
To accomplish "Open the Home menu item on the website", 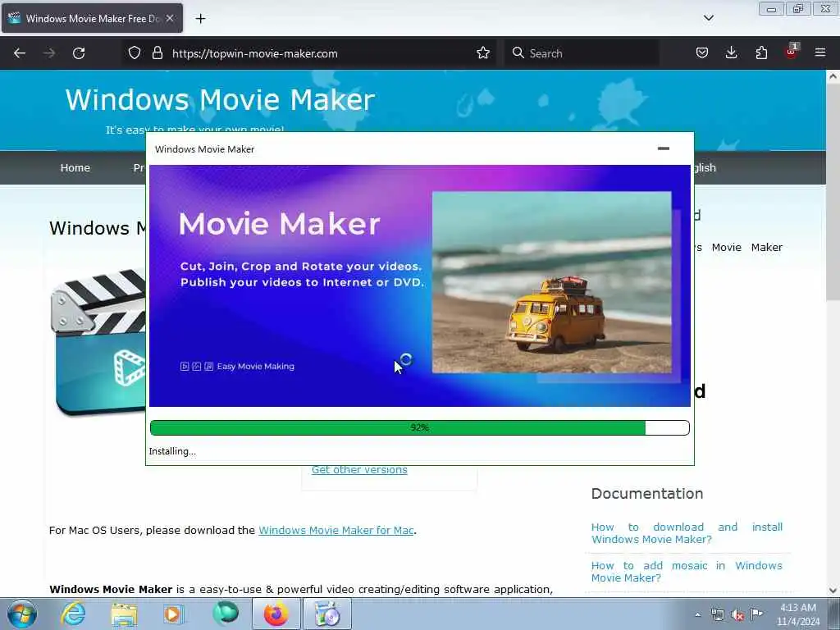I will (x=75, y=167).
